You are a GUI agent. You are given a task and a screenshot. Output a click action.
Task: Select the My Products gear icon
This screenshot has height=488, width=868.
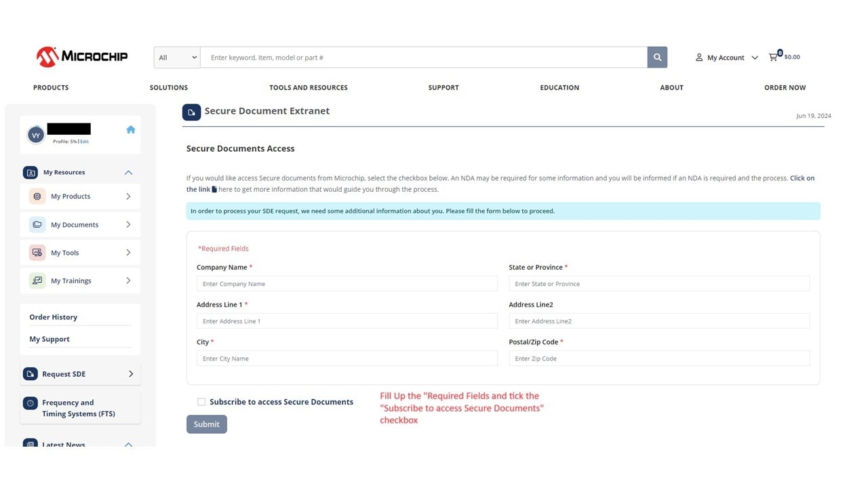[37, 196]
